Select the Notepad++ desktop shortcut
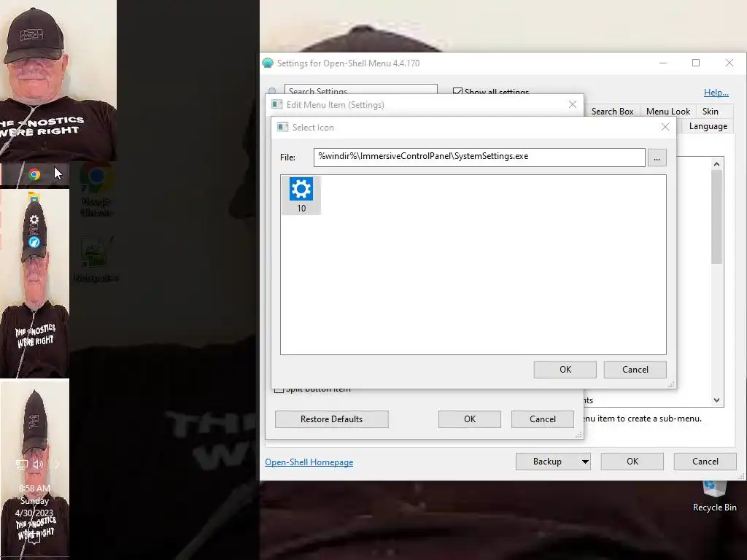Viewport: 747px width, 560px height. pyautogui.click(x=96, y=260)
